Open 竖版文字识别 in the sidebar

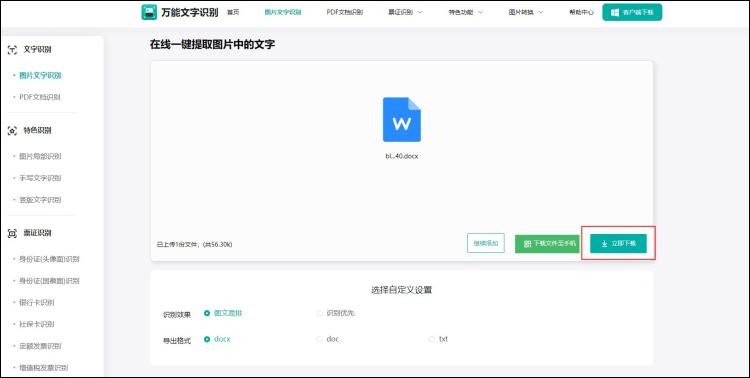(x=40, y=200)
